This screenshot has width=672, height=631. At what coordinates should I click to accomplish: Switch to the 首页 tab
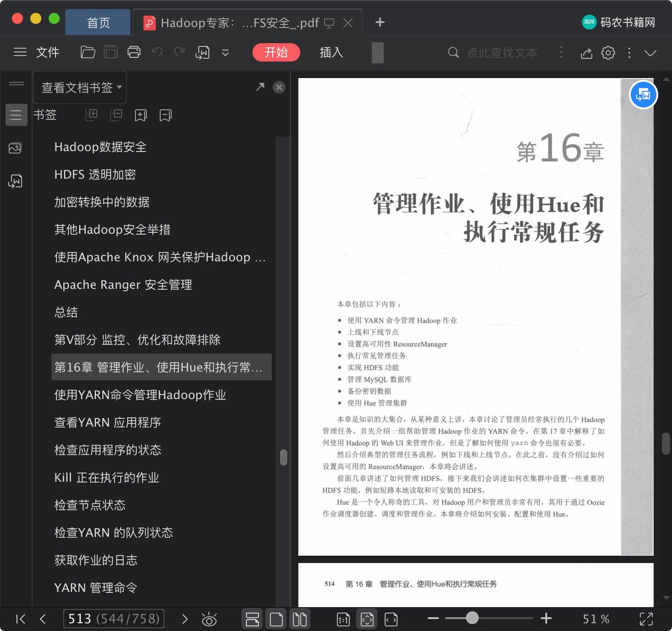tap(98, 23)
